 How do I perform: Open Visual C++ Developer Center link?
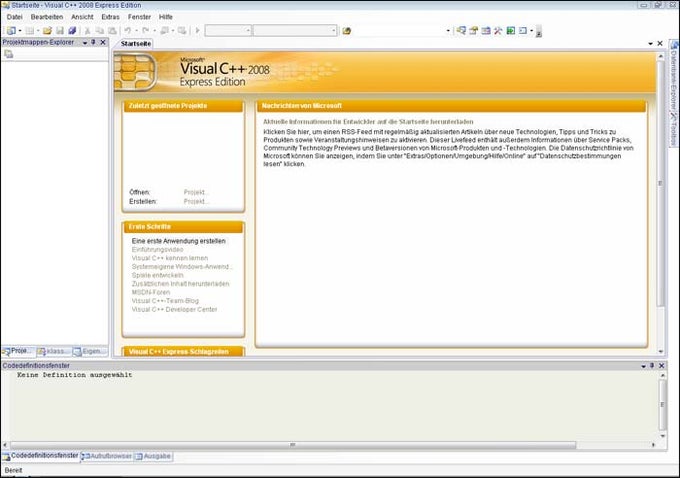(x=174, y=309)
